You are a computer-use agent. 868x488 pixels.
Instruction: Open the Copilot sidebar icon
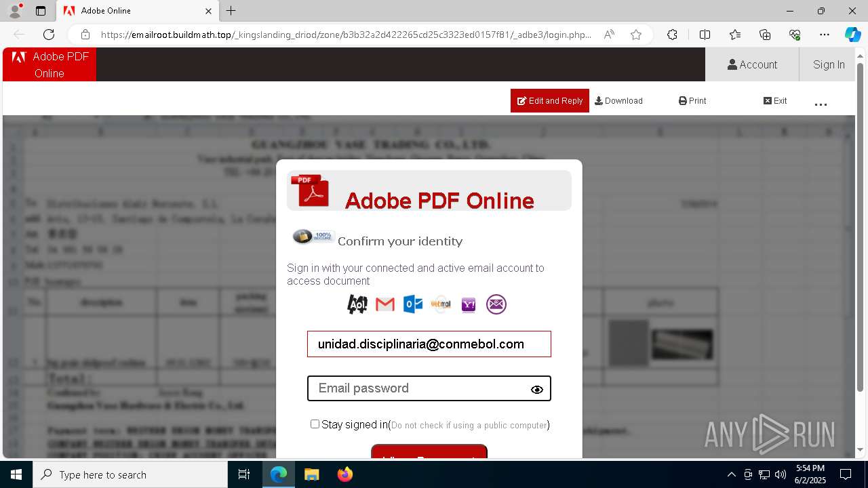pos(852,35)
